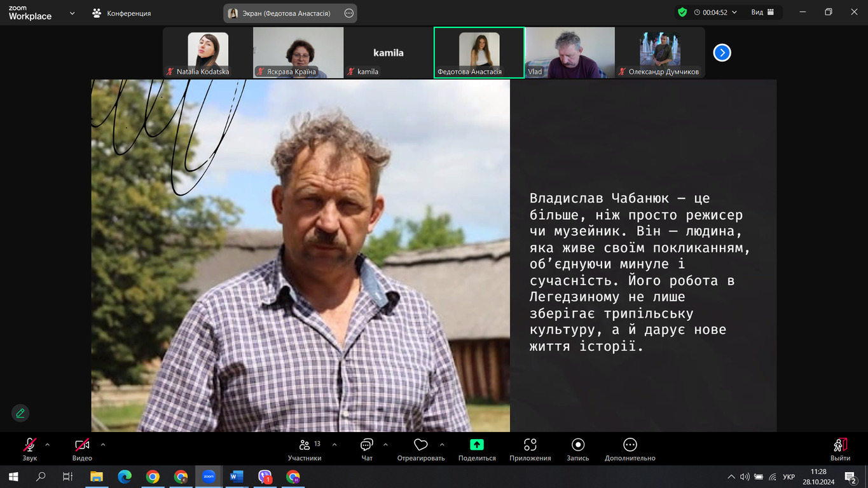868x488 pixels.
Task: Open the Wi-Fi network tray icon
Action: coord(773,477)
